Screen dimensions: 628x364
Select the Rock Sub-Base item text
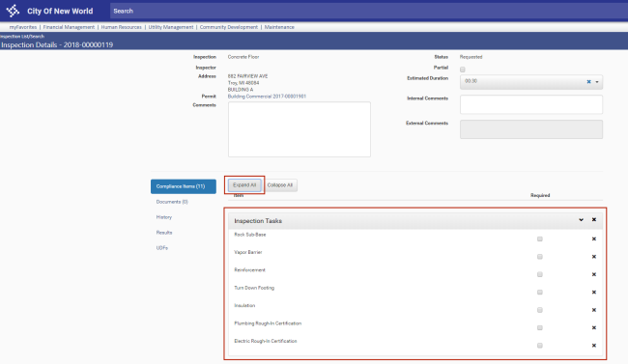[250, 235]
